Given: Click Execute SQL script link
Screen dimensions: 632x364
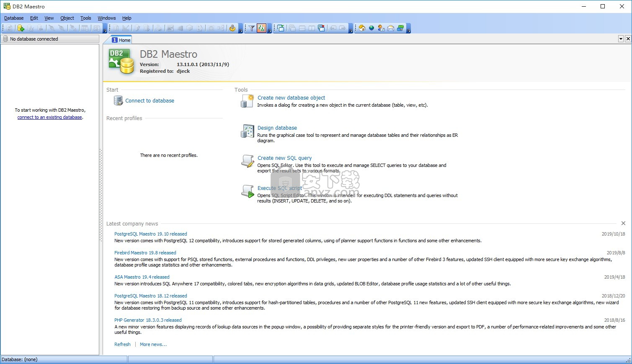Looking at the screenshot, I should [x=279, y=188].
